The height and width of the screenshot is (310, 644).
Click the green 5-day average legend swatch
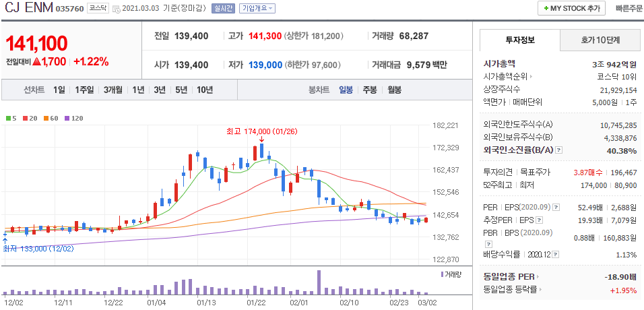click(8, 119)
